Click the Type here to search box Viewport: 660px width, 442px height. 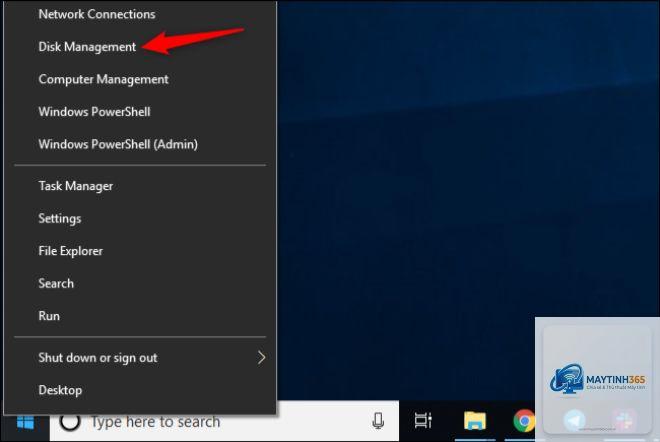pos(224,421)
